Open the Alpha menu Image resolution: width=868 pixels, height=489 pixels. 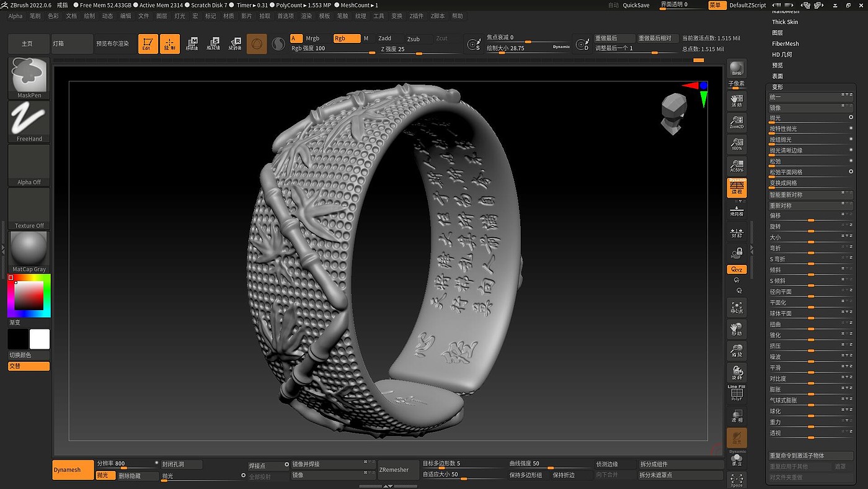[15, 16]
